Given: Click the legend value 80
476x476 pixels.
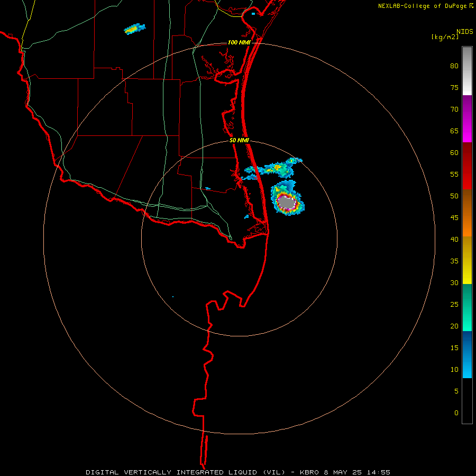Looking at the screenshot, I should [454, 66].
